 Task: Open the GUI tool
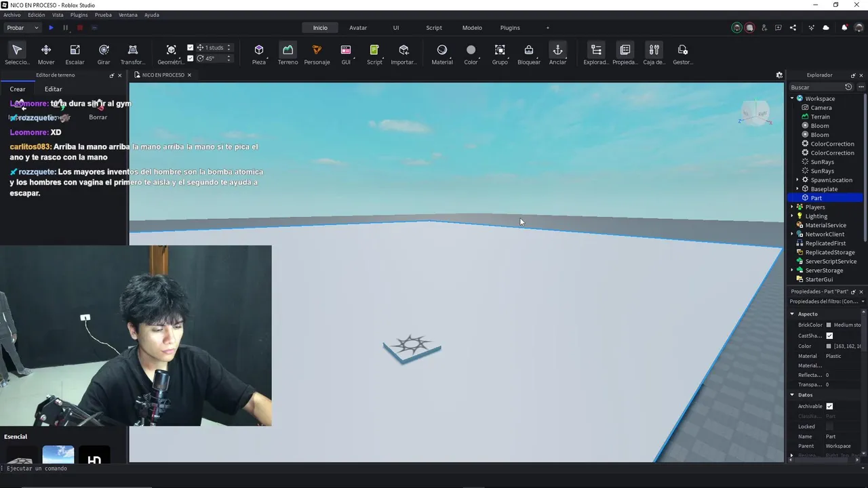(346, 54)
